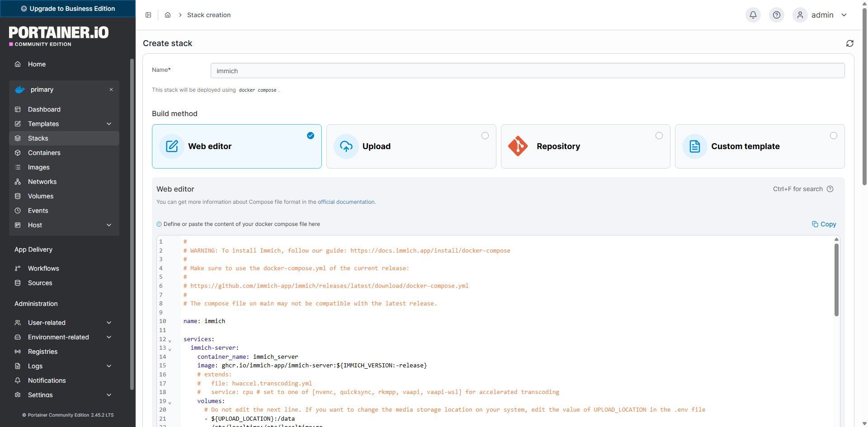
Task: Fold the services block at line 12
Action: pyautogui.click(x=170, y=340)
